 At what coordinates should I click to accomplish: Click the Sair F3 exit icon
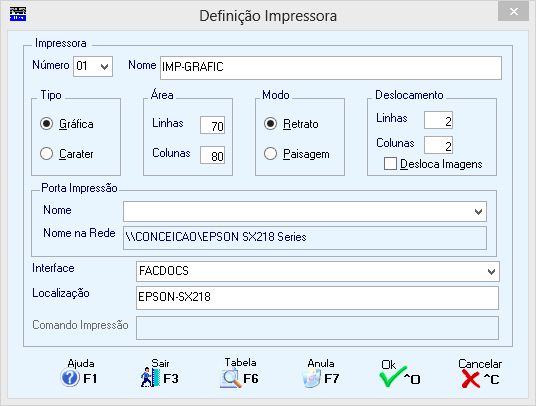(x=150, y=377)
